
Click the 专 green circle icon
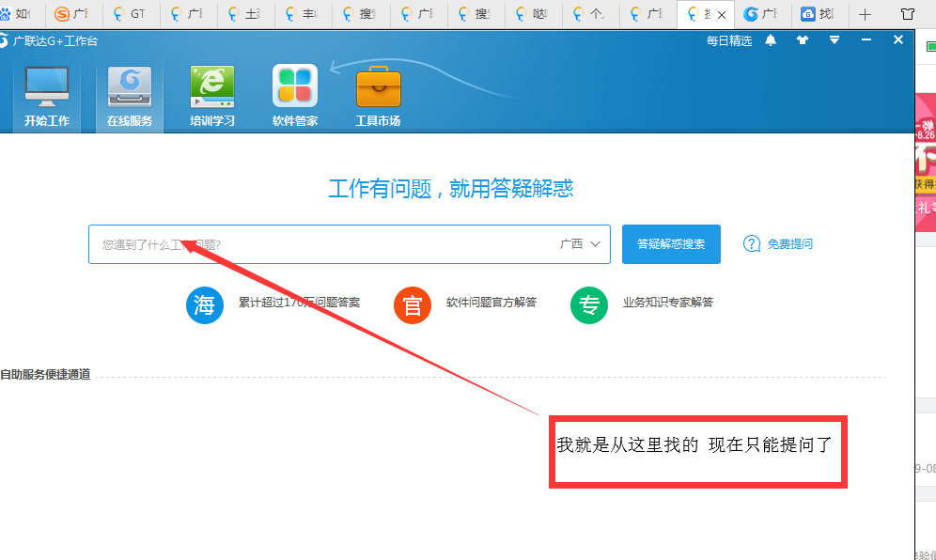pos(589,305)
